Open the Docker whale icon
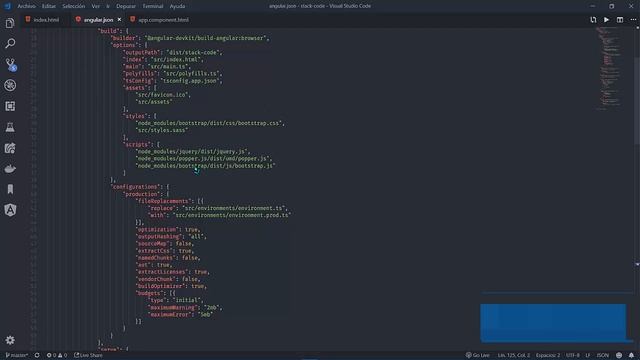The width and height of the screenshot is (640, 360). 10,169
